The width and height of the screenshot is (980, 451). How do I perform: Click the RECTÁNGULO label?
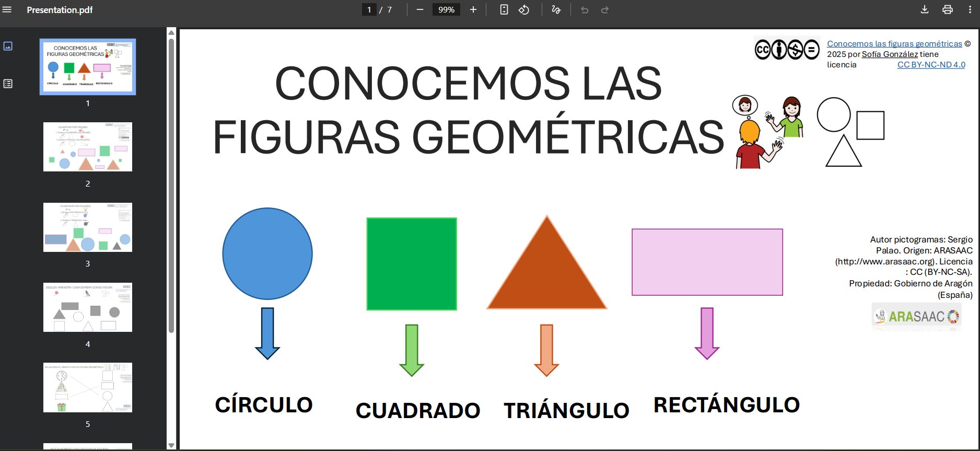(727, 404)
